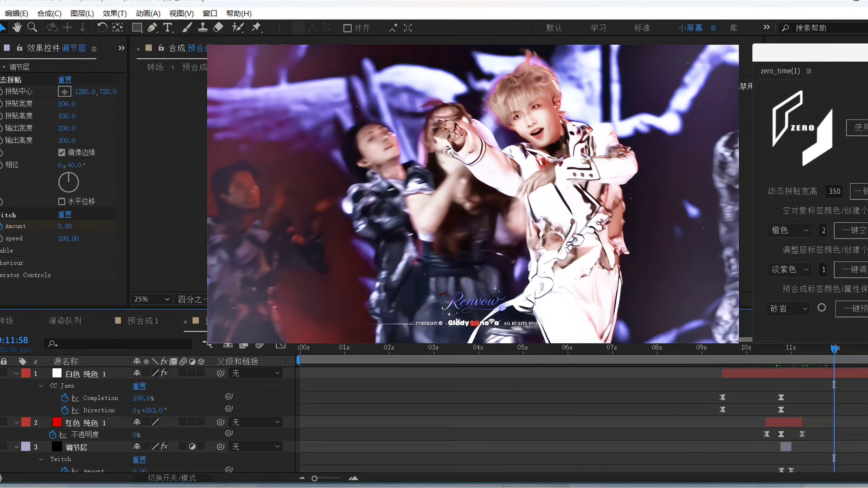The height and width of the screenshot is (488, 868).
Task: Open the 效果(T) menu
Action: point(115,14)
